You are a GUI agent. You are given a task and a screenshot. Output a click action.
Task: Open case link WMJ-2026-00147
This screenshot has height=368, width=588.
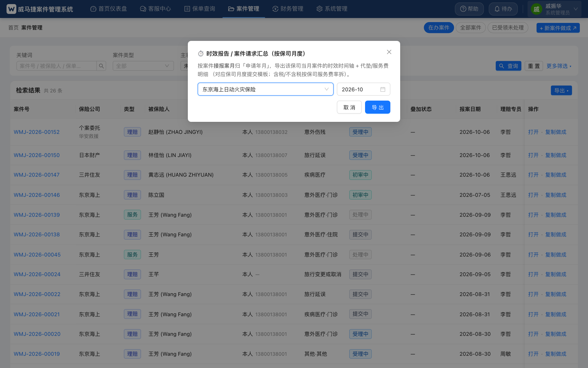(37, 175)
